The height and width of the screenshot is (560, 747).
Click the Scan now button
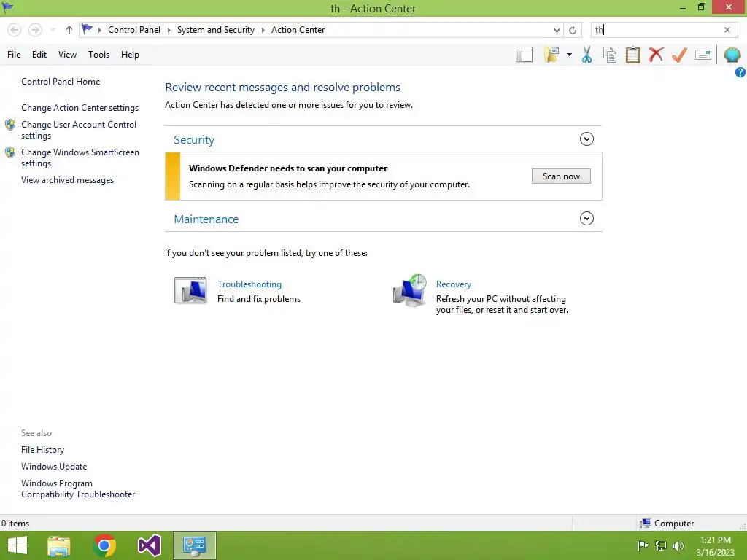pos(561,176)
